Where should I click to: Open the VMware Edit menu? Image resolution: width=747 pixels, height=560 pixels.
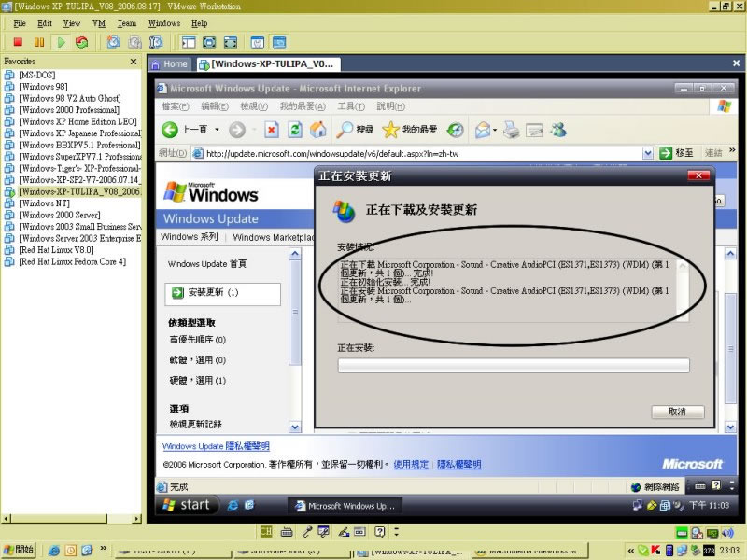(x=45, y=23)
